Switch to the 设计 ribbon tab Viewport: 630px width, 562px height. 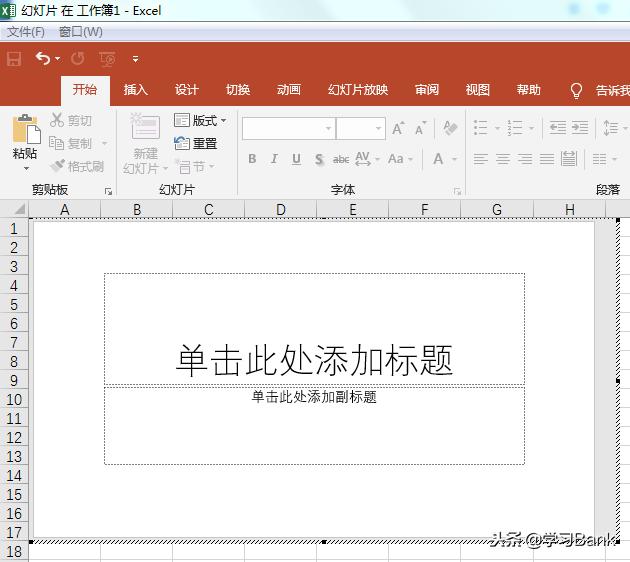187,89
